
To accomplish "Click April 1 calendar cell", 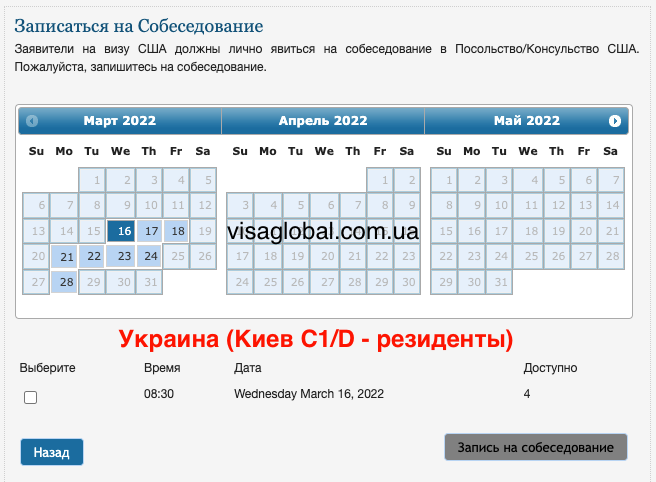I will point(380,180).
